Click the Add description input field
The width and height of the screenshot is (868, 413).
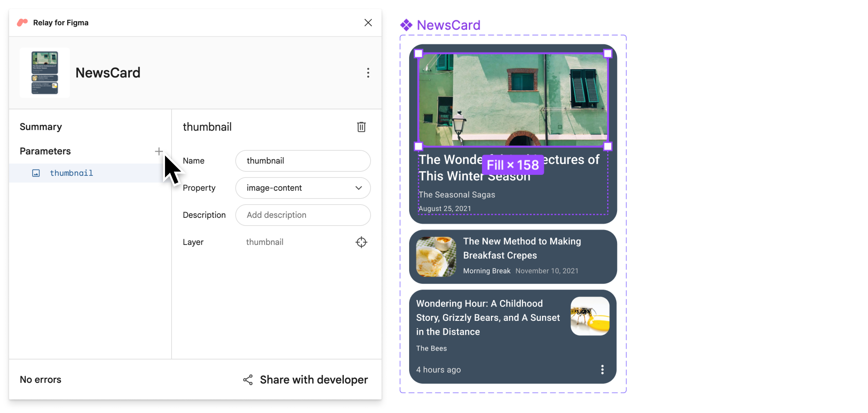point(303,215)
